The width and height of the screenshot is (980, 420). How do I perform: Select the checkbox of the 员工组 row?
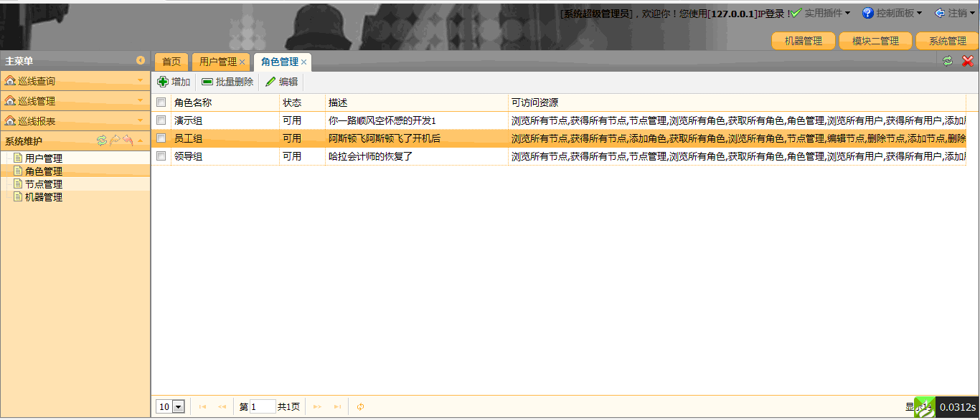tap(161, 138)
